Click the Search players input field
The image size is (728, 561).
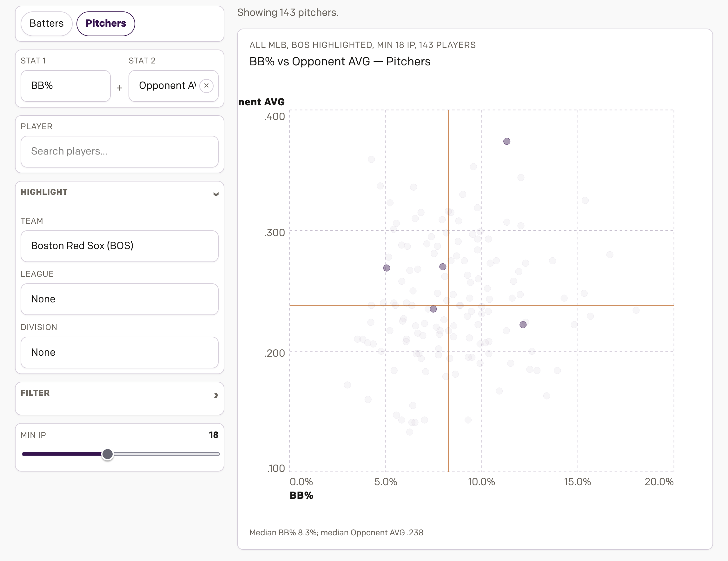[119, 151]
